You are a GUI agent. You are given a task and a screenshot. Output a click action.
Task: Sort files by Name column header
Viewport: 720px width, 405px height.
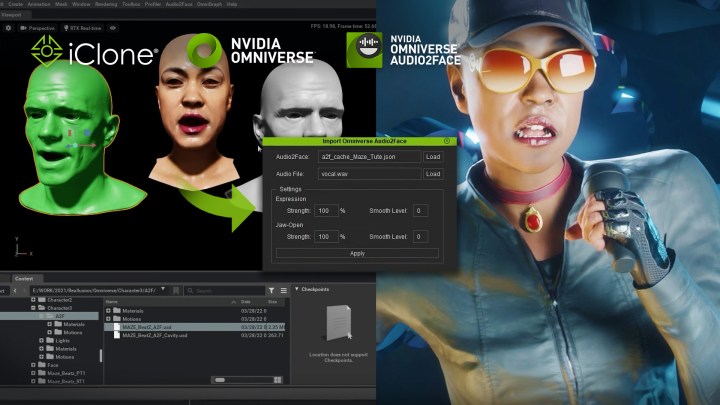112,302
